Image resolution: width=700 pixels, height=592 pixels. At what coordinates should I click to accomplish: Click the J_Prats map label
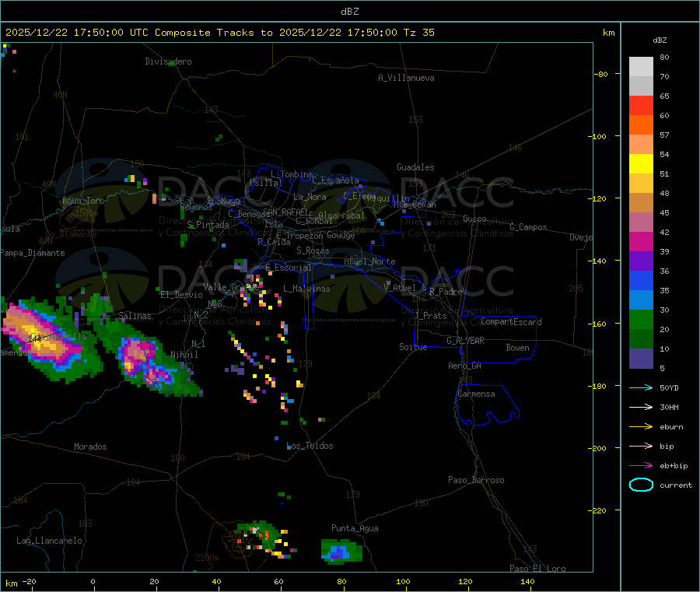430,315
